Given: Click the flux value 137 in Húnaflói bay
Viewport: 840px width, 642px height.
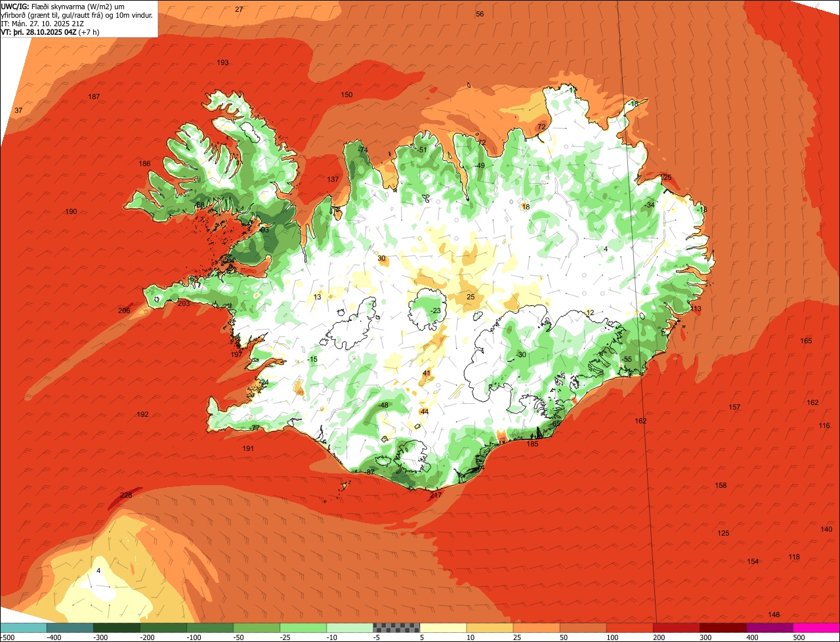Looking at the screenshot, I should (x=333, y=179).
